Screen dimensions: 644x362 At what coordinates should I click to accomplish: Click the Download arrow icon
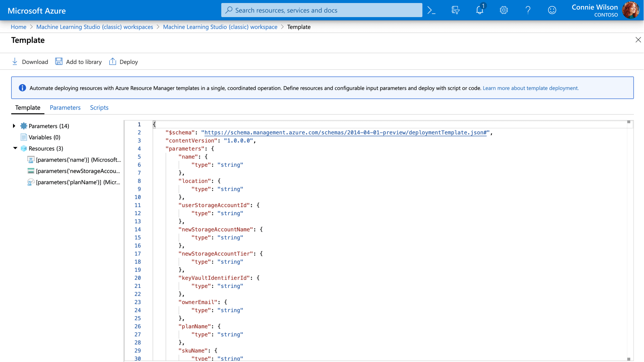15,61
